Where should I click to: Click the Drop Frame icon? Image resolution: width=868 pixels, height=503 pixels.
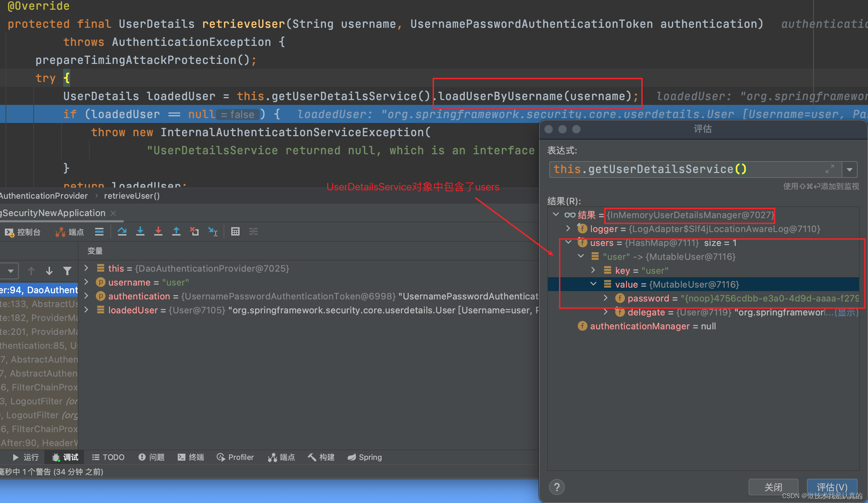tap(194, 231)
